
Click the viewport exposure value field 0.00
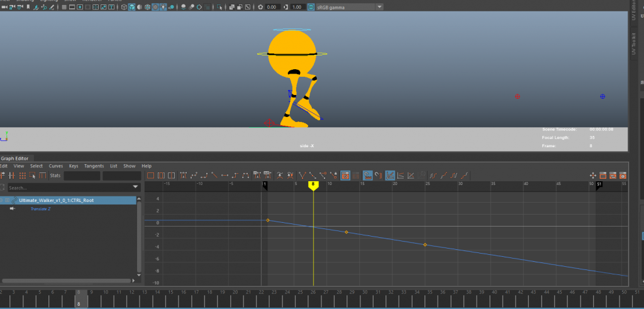point(272,7)
